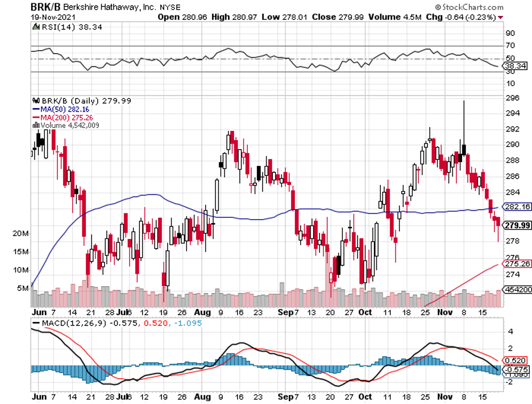Click the 'RSI(14) 38.34' legend text
The image size is (532, 404).
72,27
